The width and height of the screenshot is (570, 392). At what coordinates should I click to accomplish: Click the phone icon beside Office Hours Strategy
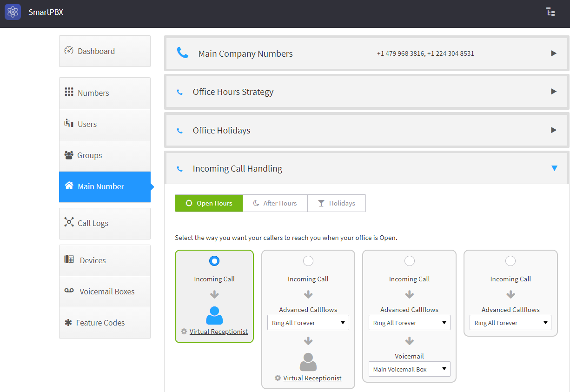[x=180, y=92]
